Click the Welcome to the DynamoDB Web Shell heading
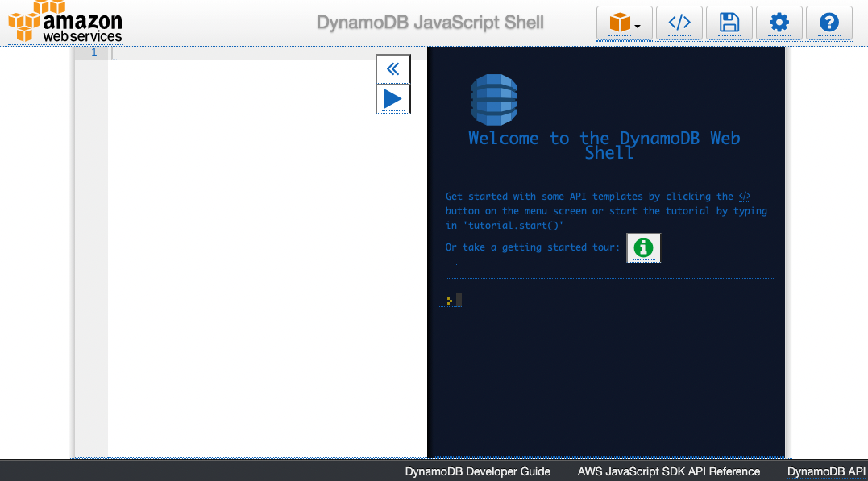Viewport: 868px width, 481px height. click(x=604, y=145)
